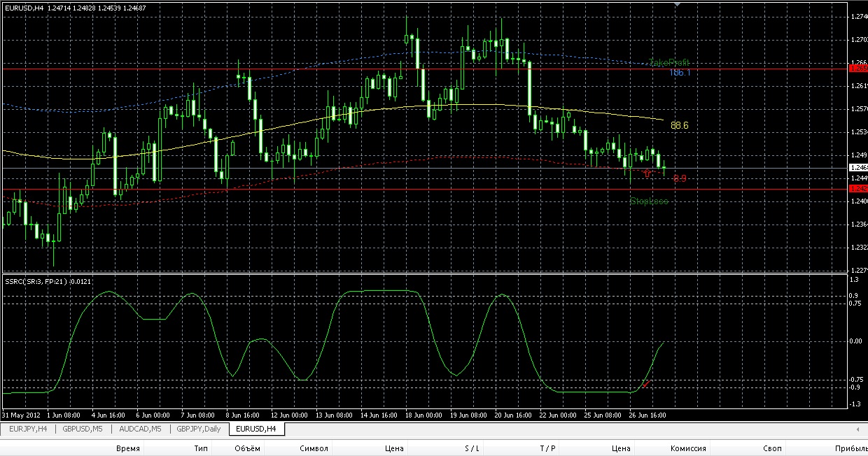Sort by the Символ column header

coord(313,448)
